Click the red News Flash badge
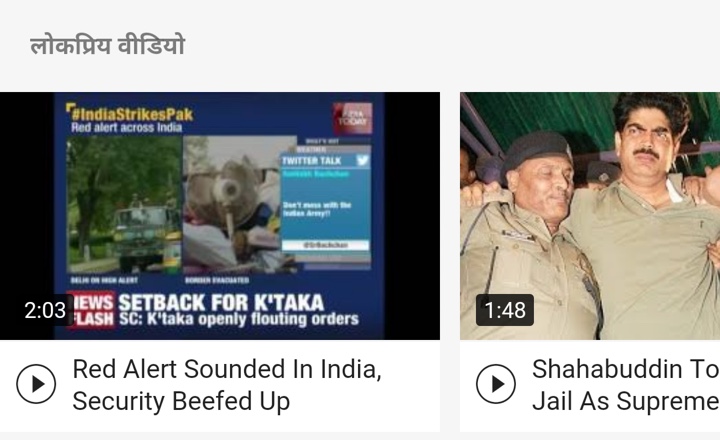 [90, 310]
